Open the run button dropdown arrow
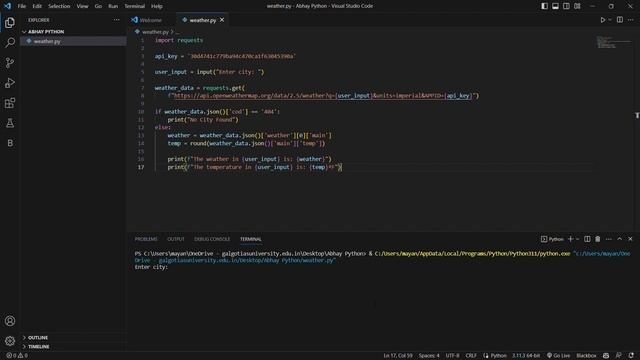Viewport: 640px width, 360px height. (x=610, y=20)
